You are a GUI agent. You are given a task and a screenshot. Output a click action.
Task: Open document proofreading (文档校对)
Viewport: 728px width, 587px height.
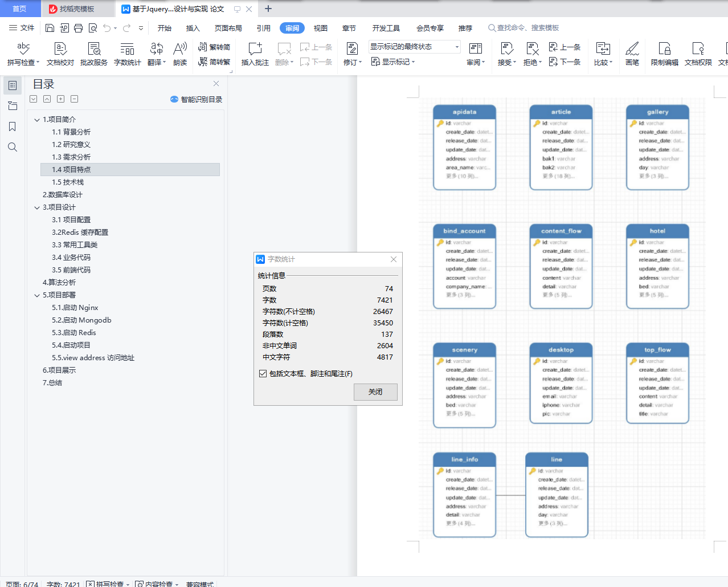pos(60,54)
